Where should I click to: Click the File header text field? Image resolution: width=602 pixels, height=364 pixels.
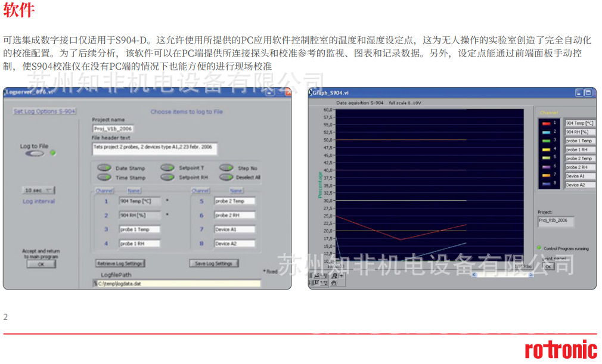click(x=154, y=149)
